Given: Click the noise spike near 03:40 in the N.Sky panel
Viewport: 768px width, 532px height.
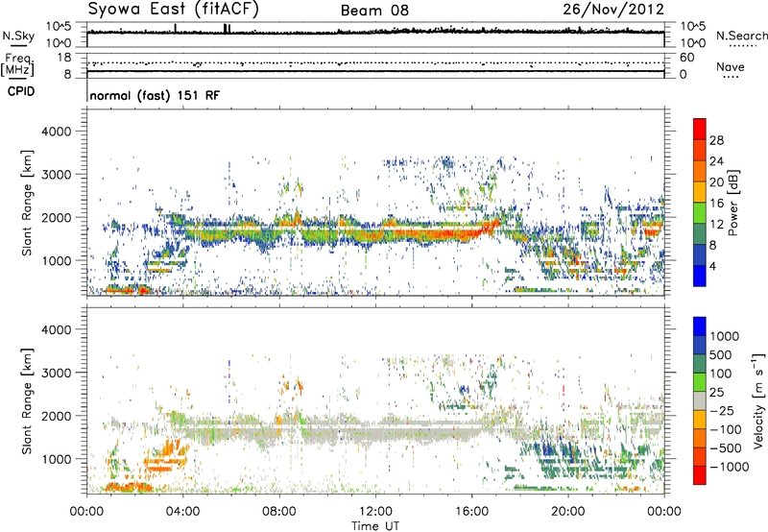Looking at the screenshot, I should click(x=176, y=29).
